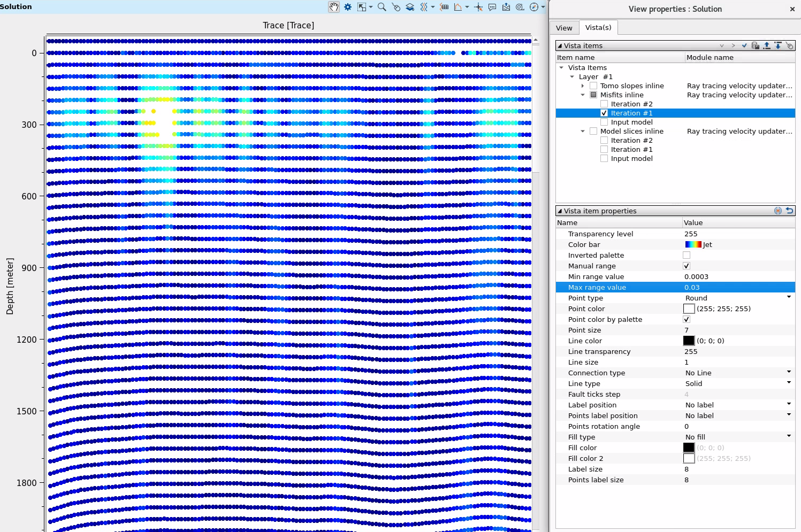Open the Point type dropdown

(x=789, y=297)
